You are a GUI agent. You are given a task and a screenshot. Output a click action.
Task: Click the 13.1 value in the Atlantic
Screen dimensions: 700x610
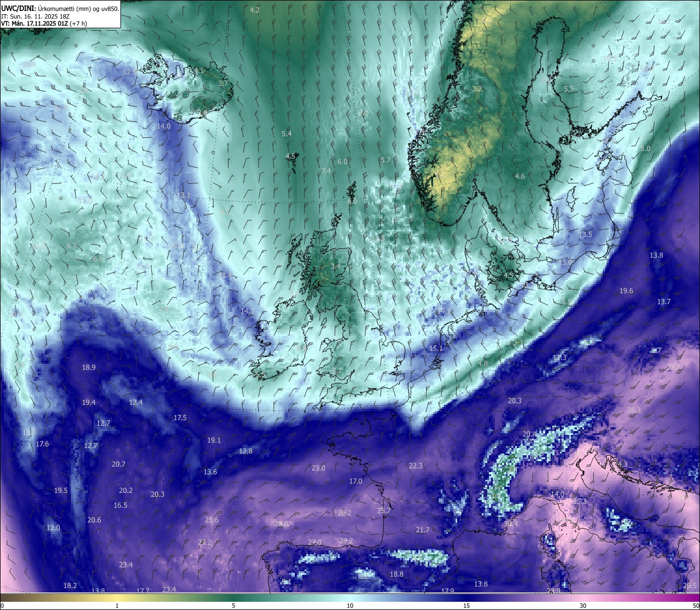[184, 195]
